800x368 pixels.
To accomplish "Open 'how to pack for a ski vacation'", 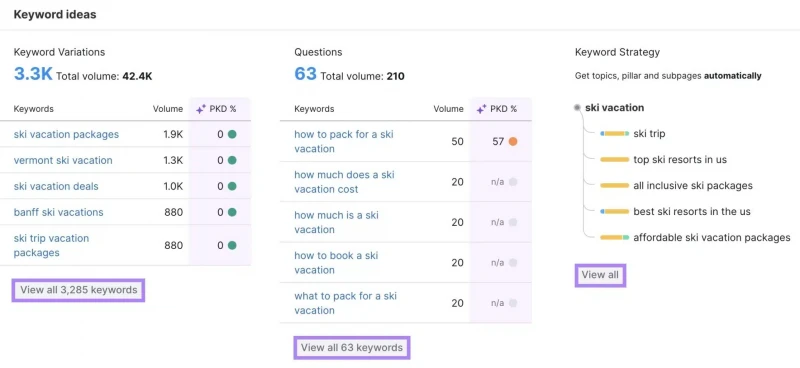I will coord(344,141).
